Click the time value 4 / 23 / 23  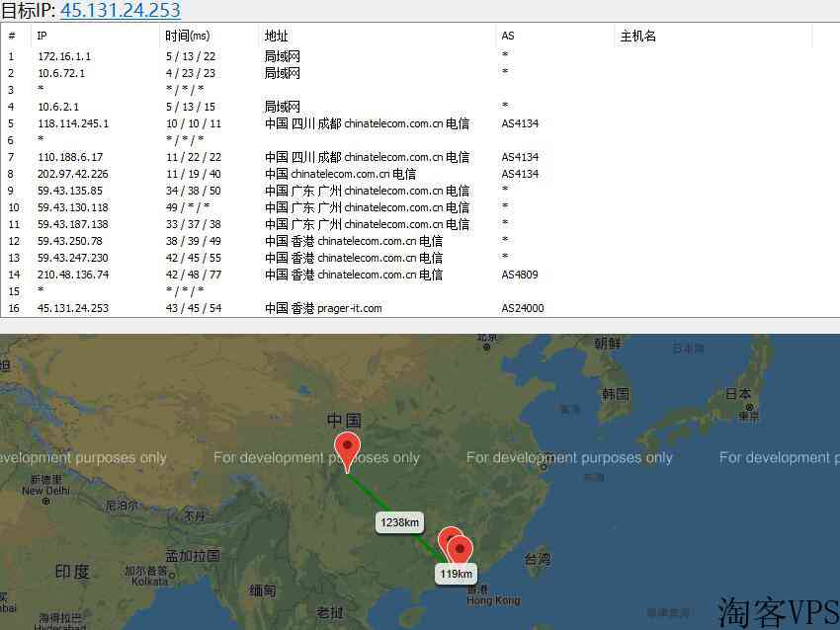coord(191,73)
